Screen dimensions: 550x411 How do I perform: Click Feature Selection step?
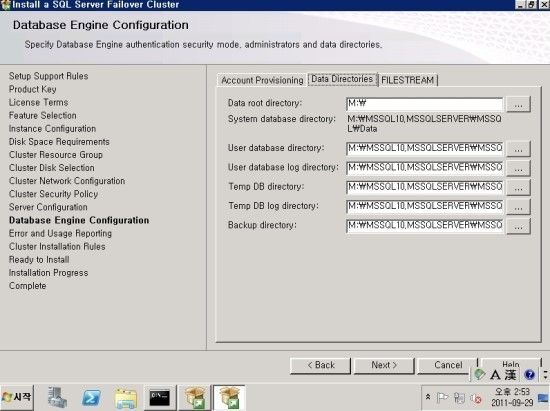[43, 115]
